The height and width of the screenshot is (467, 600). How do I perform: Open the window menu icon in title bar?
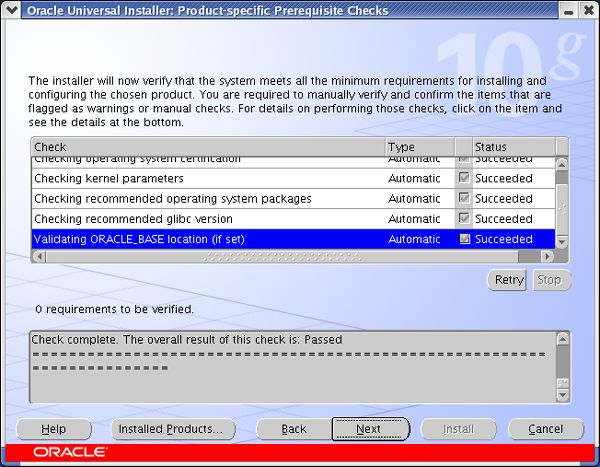coord(11,11)
